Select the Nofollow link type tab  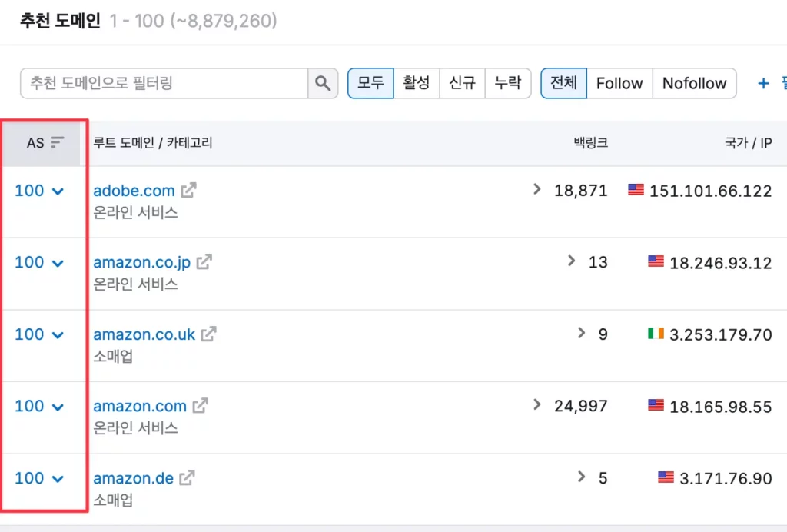click(x=695, y=83)
